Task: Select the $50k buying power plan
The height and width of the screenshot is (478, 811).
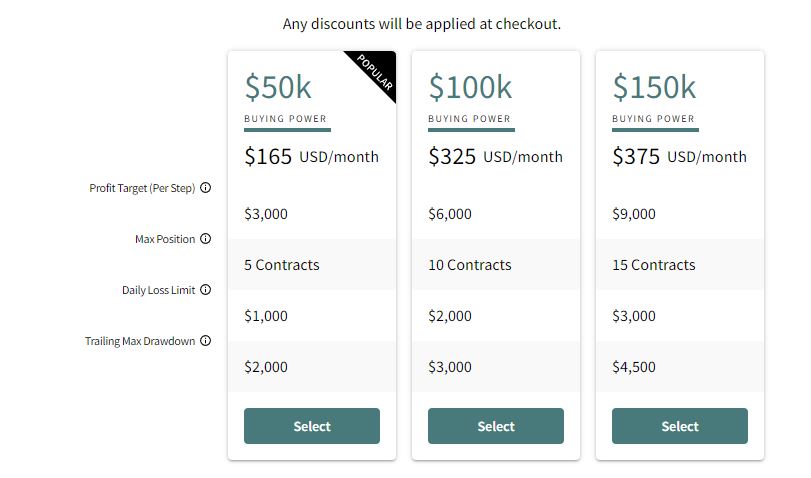Action: click(x=312, y=426)
